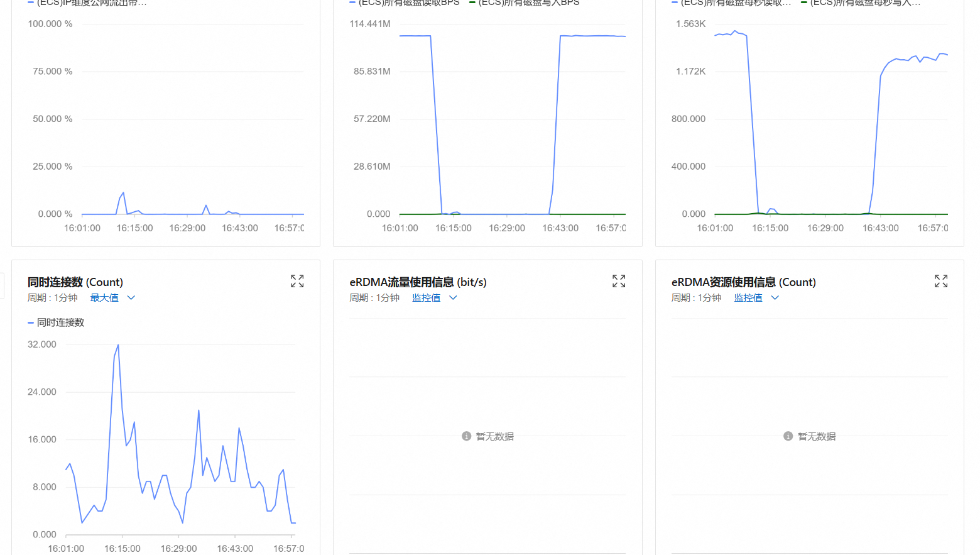Click the 16.000 axis label
Viewport: 980px width, 555px height.
click(x=42, y=439)
